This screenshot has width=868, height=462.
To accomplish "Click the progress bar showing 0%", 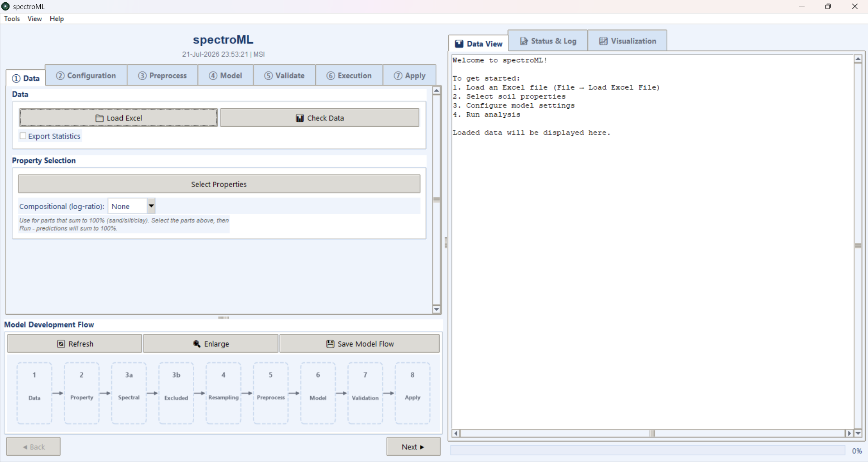I will click(x=647, y=450).
